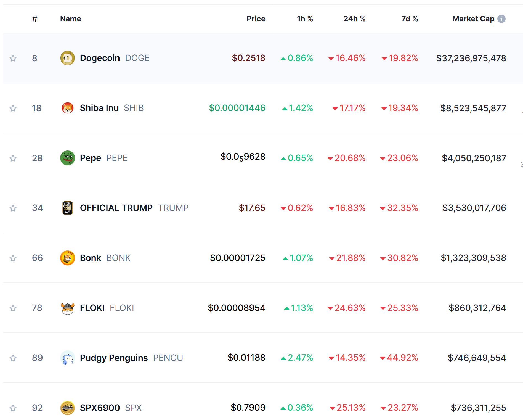Click the Bonk coin logo

[x=67, y=258]
